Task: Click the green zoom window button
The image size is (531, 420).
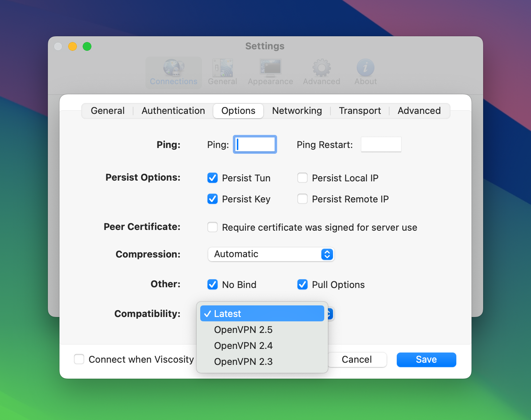Action: (x=87, y=46)
